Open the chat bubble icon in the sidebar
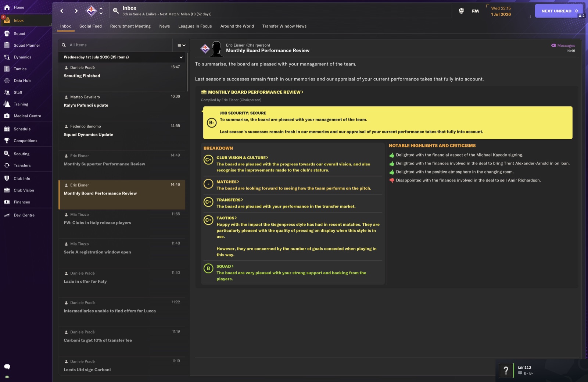The width and height of the screenshot is (588, 382). click(7, 367)
